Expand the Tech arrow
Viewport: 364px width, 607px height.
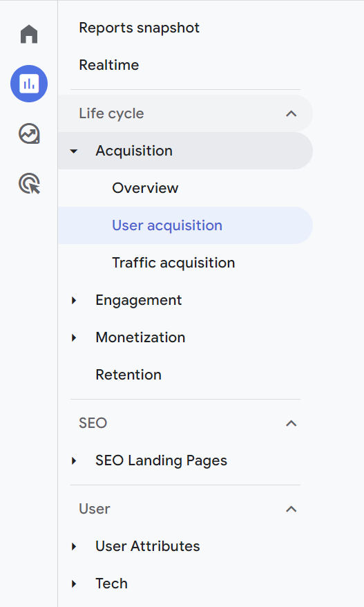coord(73,583)
